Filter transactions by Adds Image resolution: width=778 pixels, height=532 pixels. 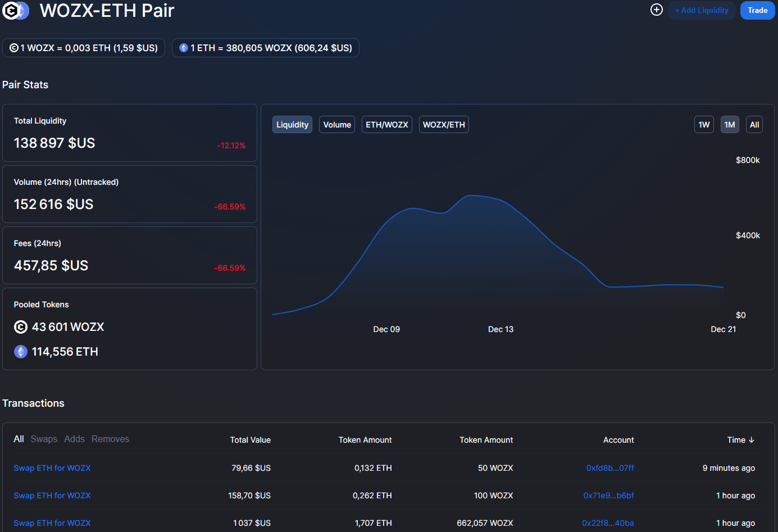coord(74,439)
